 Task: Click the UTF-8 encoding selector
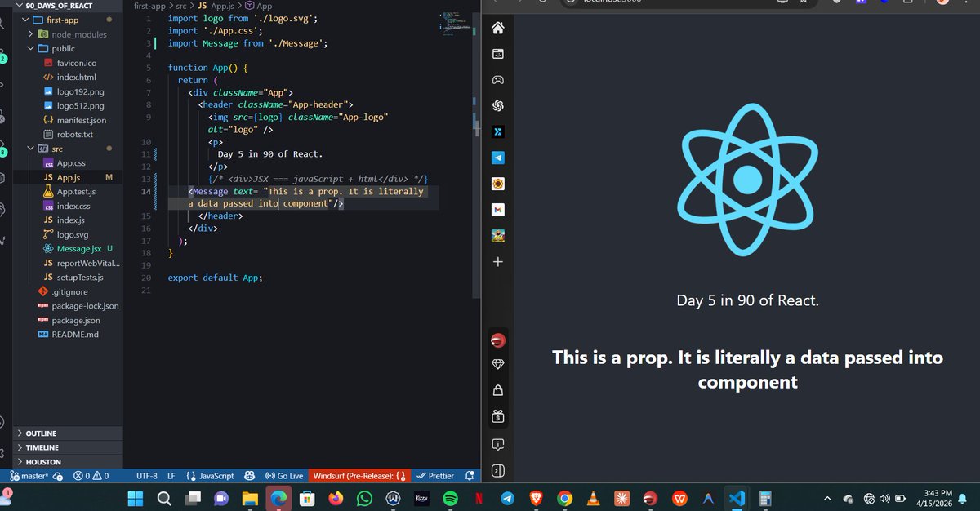(x=147, y=476)
